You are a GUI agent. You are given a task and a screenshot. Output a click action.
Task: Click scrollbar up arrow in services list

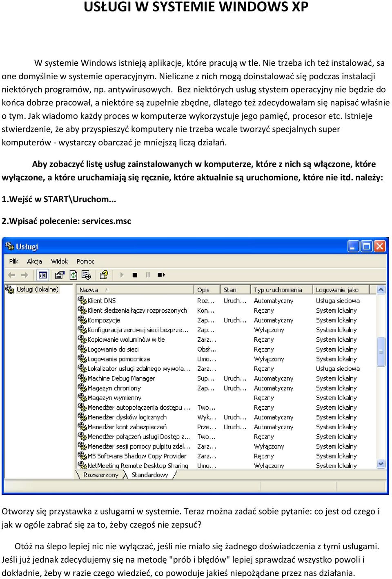(x=381, y=289)
